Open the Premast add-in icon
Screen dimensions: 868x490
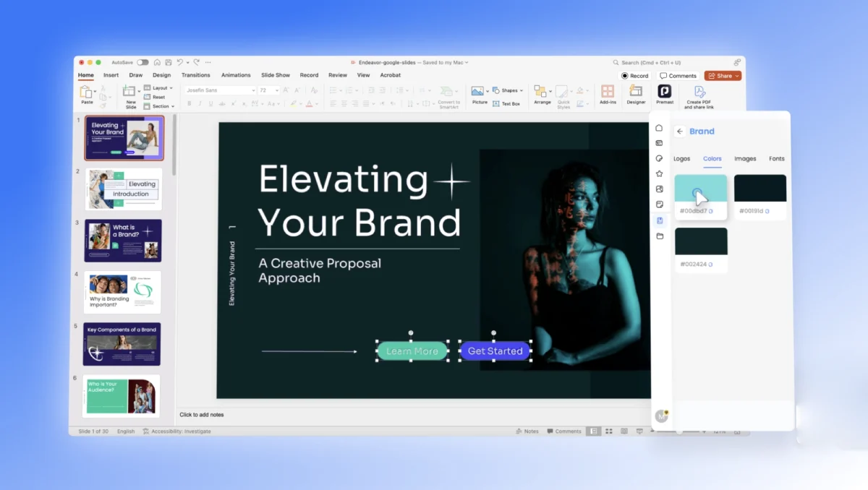(x=664, y=92)
